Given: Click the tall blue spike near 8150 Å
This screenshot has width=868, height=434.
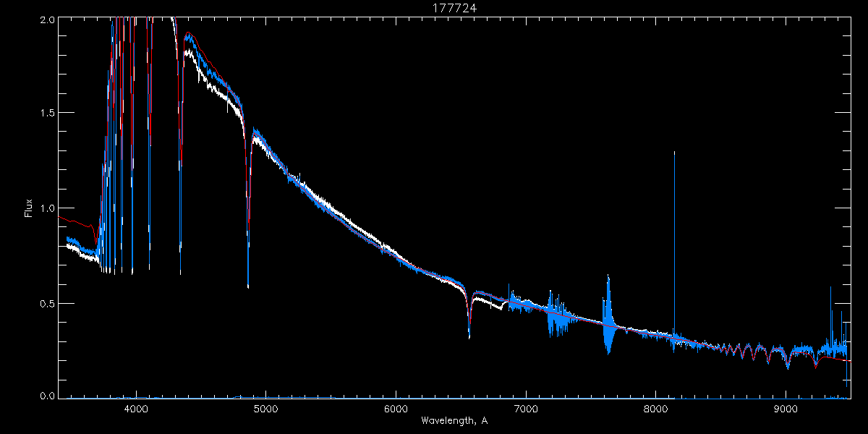Looking at the screenshot, I should (x=674, y=246).
